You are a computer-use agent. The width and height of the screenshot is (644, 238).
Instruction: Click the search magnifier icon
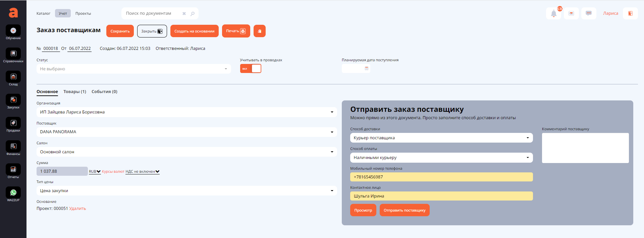pyautogui.click(x=193, y=14)
